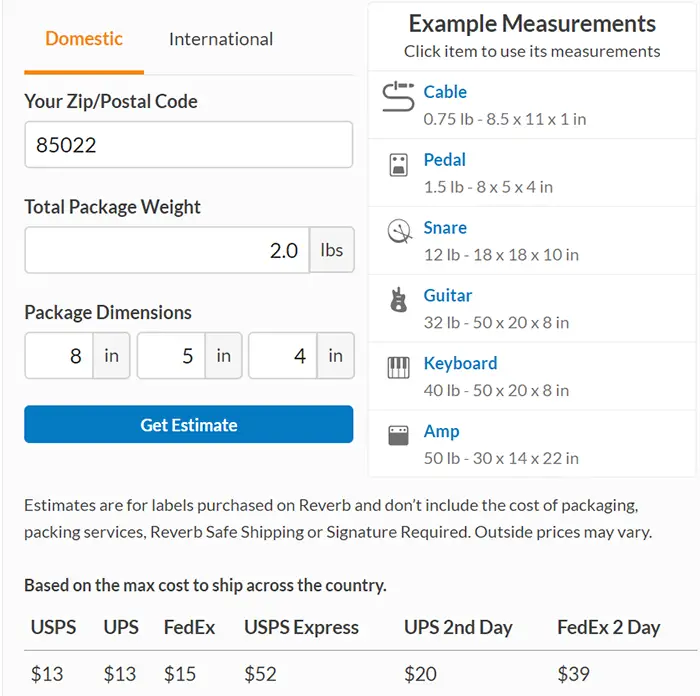
Task: Use the Guitar example measurements link
Action: coord(448,296)
